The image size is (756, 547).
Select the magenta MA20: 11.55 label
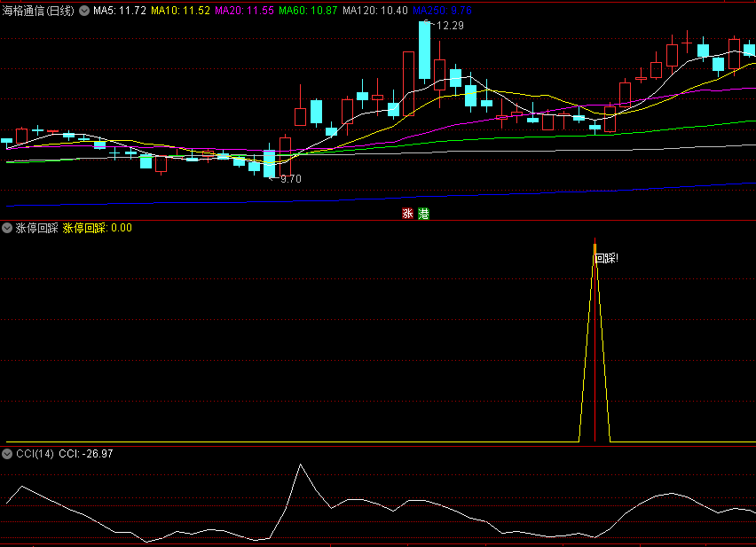[x=244, y=11]
